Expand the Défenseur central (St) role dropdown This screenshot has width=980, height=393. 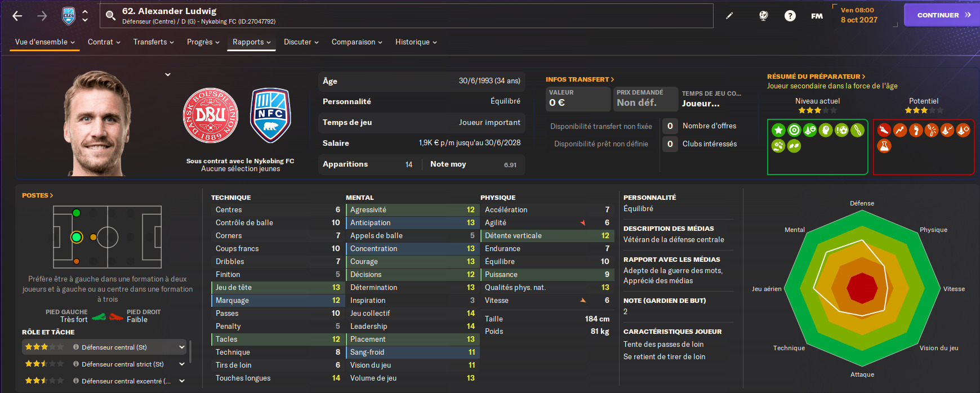coord(182,347)
